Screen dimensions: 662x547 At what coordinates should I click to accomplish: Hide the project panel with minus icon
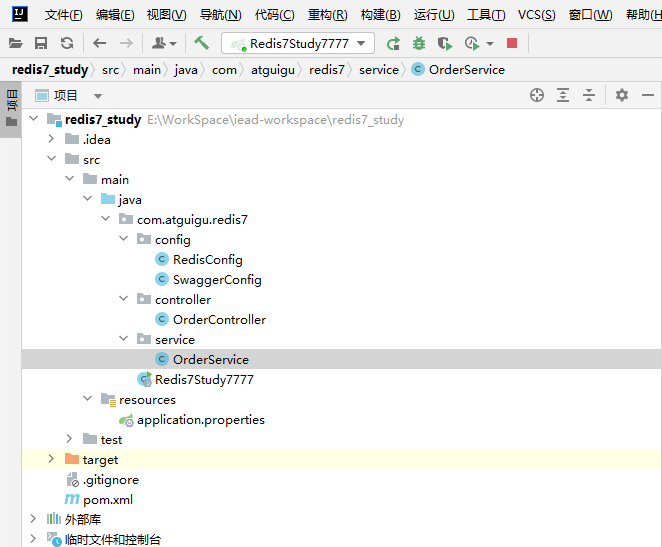tap(648, 95)
